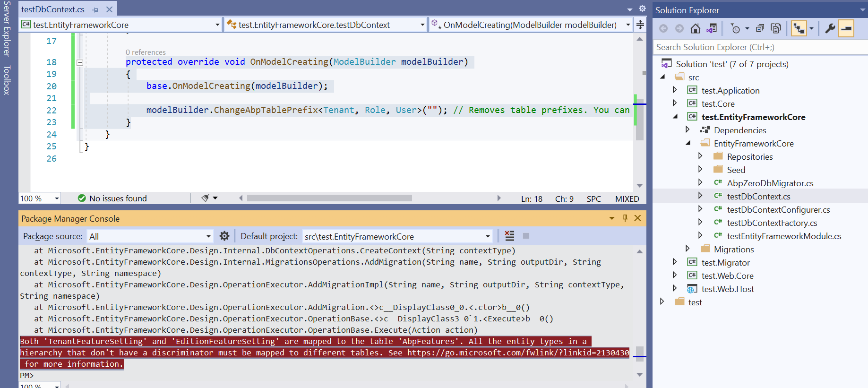Close the Package Manager Console panel
The height and width of the screenshot is (388, 868).
tap(637, 218)
